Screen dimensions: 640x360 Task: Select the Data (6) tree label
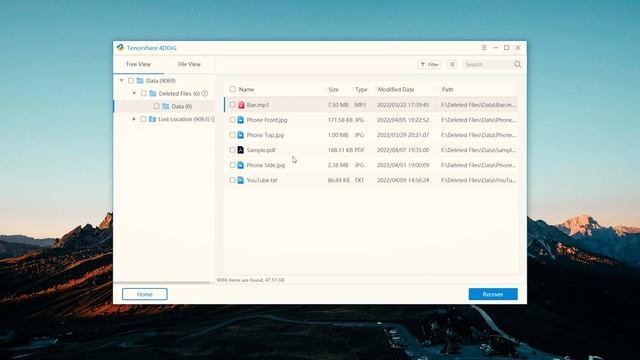tap(182, 107)
